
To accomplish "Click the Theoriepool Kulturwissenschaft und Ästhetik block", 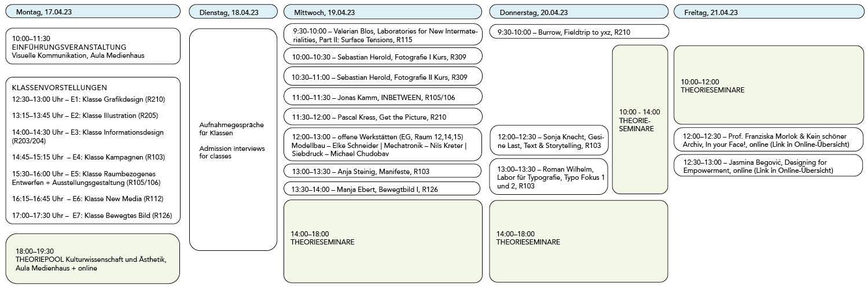I will (93, 259).
